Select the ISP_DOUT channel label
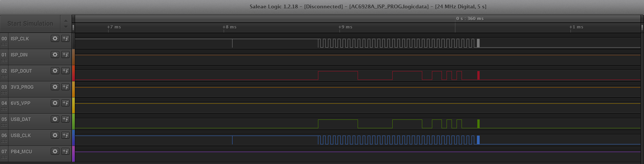 [x=21, y=71]
